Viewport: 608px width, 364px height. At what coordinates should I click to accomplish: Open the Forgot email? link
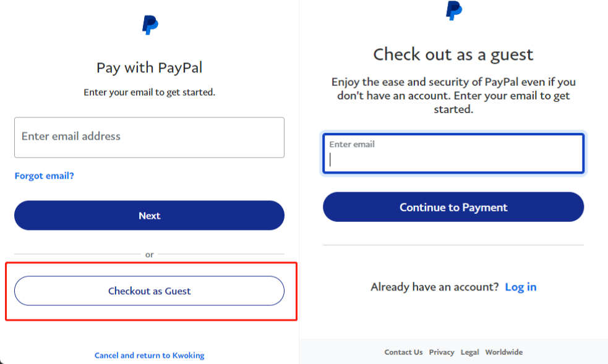click(44, 176)
